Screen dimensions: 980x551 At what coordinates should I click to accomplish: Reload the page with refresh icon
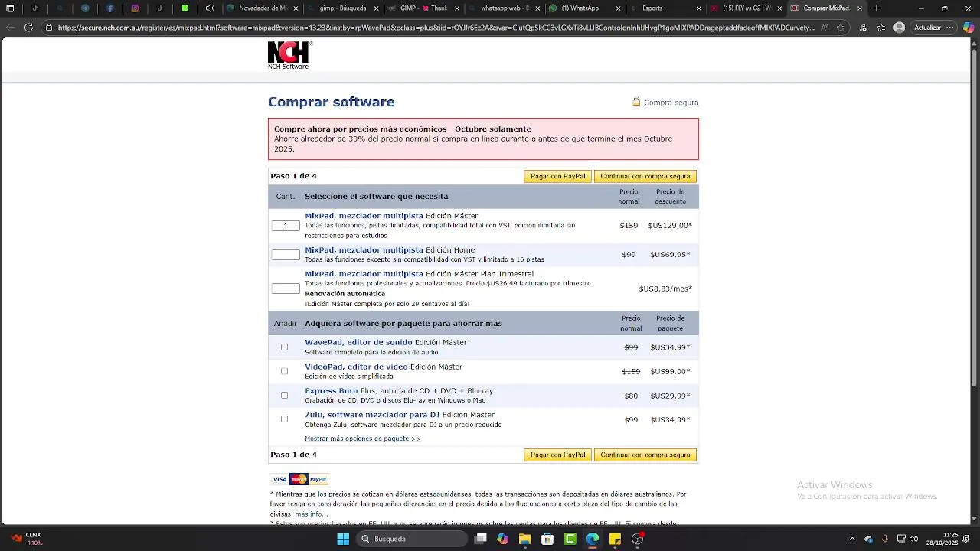click(x=28, y=28)
